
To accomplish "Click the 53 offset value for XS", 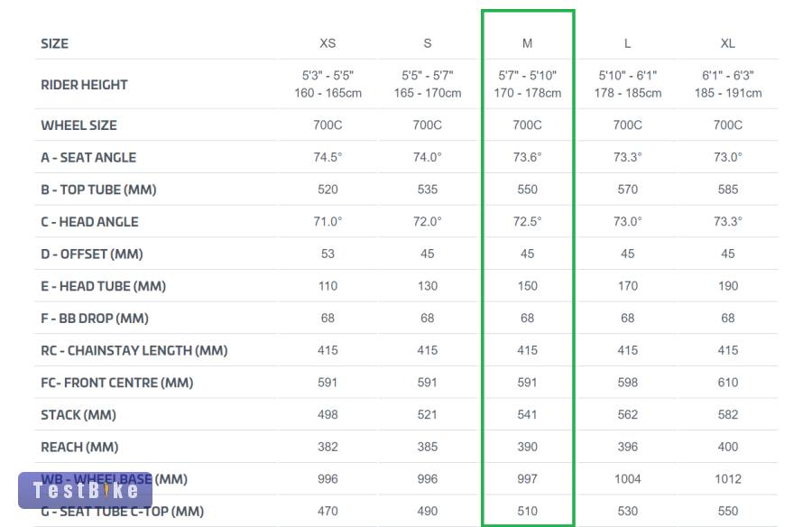I will click(328, 254).
